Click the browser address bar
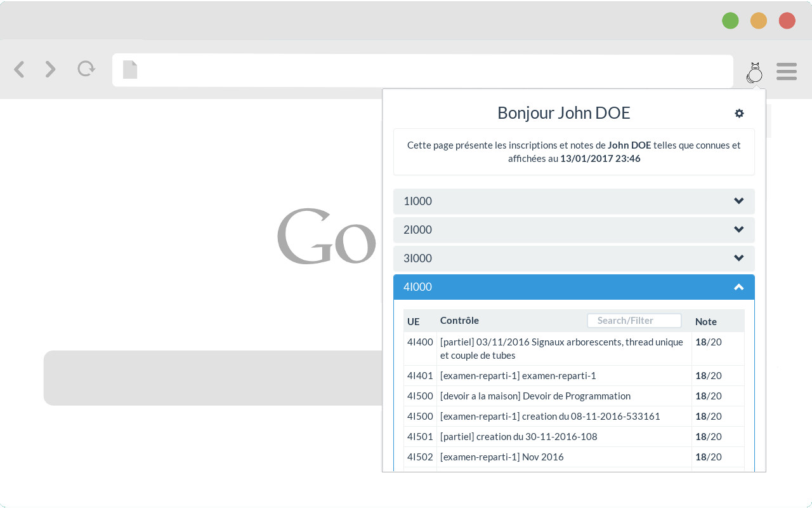The image size is (812, 508). (422, 70)
